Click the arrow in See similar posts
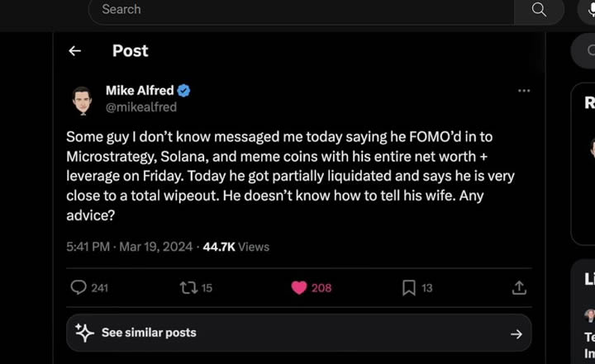This screenshot has height=364, width=595. (x=516, y=333)
